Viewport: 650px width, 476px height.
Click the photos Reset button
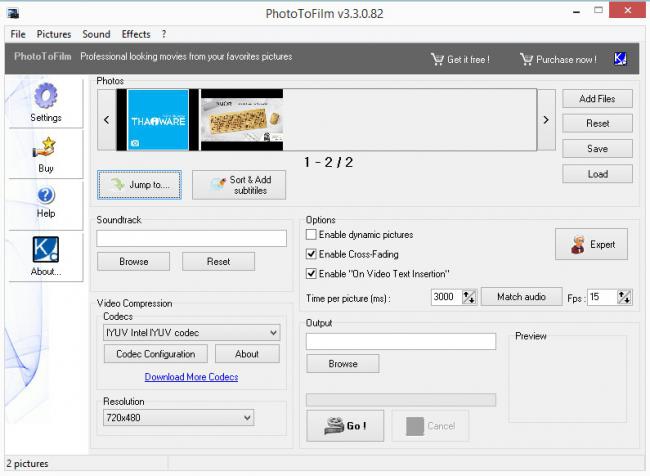[x=597, y=124]
